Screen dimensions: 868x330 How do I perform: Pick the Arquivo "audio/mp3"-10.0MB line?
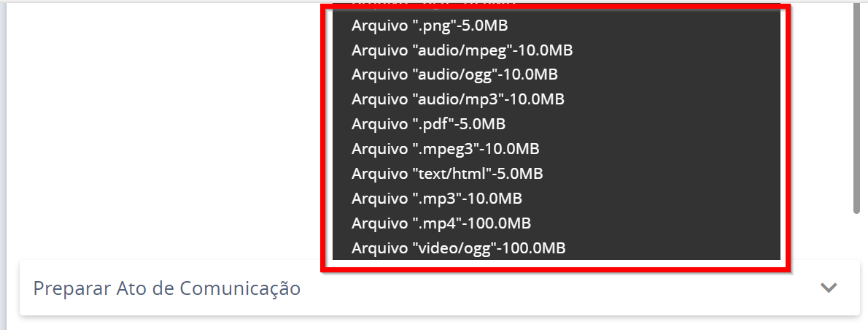pyautogui.click(x=458, y=100)
